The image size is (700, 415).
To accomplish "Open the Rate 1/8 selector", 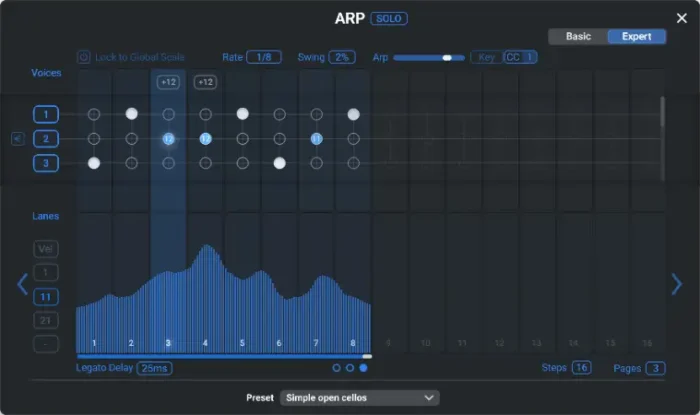I will 264,57.
